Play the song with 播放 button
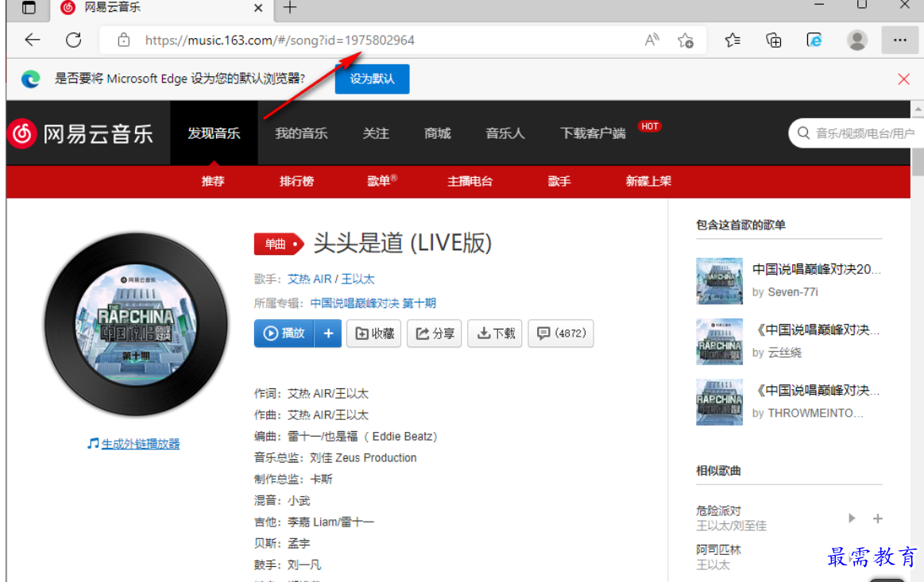The height and width of the screenshot is (582, 924). 284,333
